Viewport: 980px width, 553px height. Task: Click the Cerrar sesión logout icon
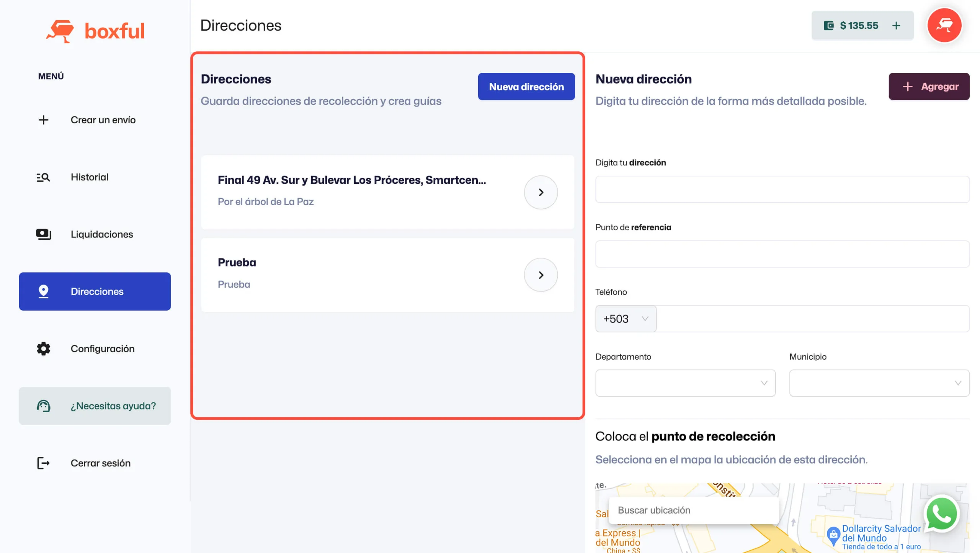[x=43, y=463]
